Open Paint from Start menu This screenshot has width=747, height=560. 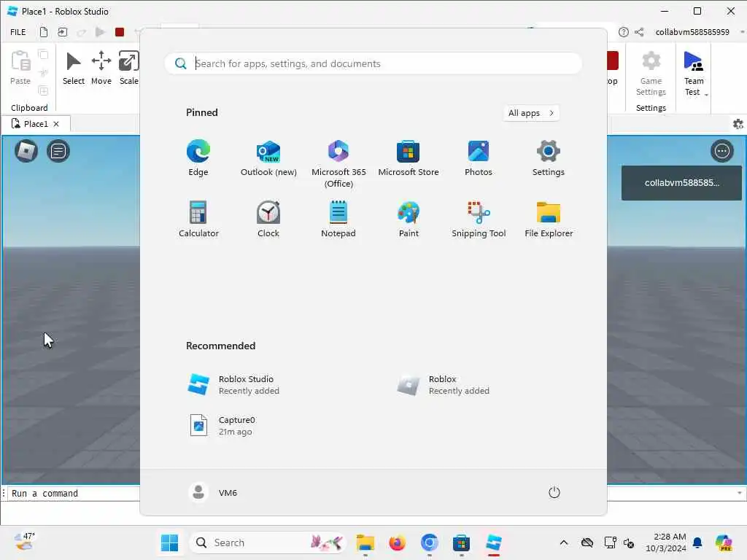click(409, 219)
